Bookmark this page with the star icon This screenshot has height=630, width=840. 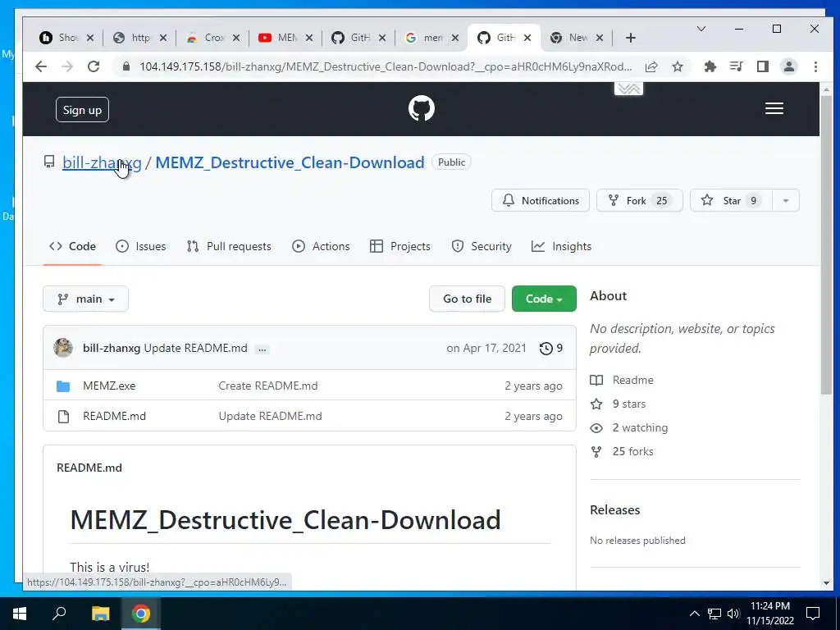pyautogui.click(x=678, y=66)
